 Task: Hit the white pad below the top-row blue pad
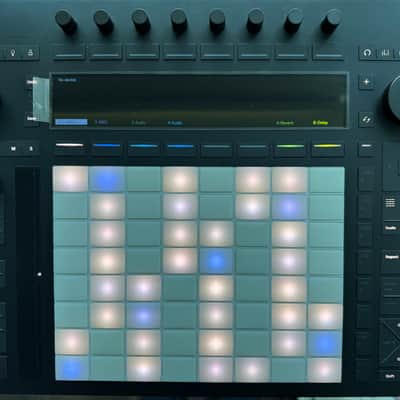click(x=107, y=207)
